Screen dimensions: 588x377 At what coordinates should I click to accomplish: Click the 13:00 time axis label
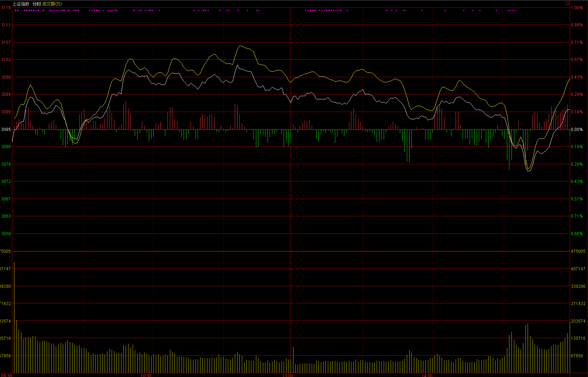click(288, 375)
